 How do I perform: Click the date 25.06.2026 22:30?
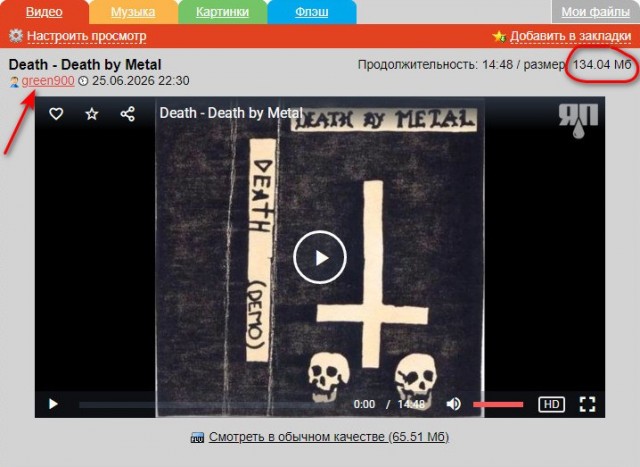click(140, 81)
